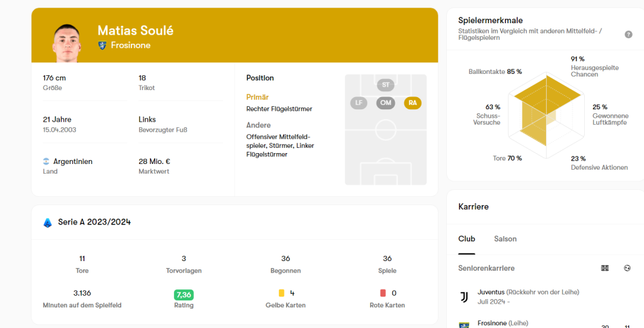Click the yellow card icon
The height and width of the screenshot is (328, 644).
coord(281,293)
